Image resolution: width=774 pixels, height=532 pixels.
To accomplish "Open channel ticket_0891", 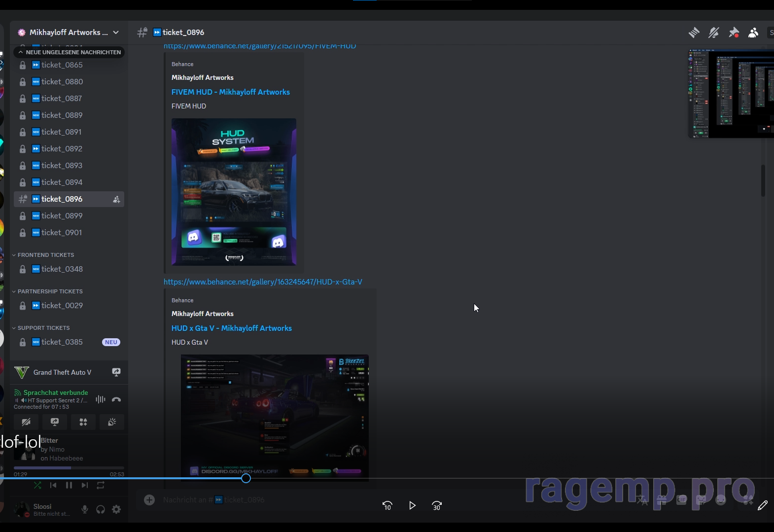I will click(x=69, y=132).
